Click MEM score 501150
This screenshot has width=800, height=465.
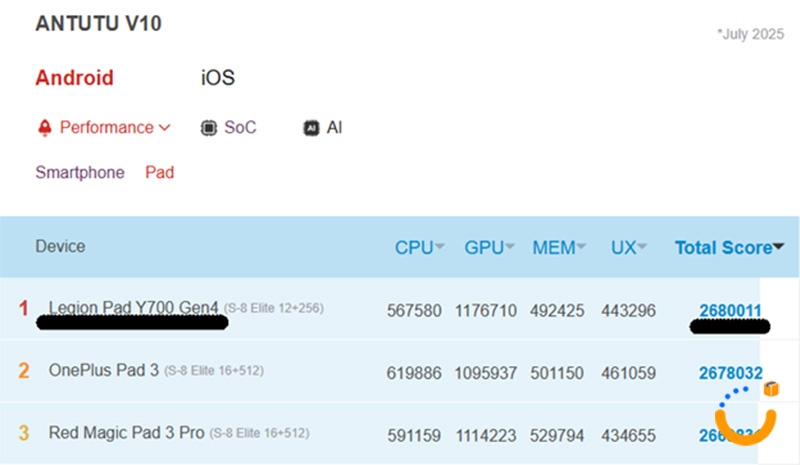(x=557, y=373)
